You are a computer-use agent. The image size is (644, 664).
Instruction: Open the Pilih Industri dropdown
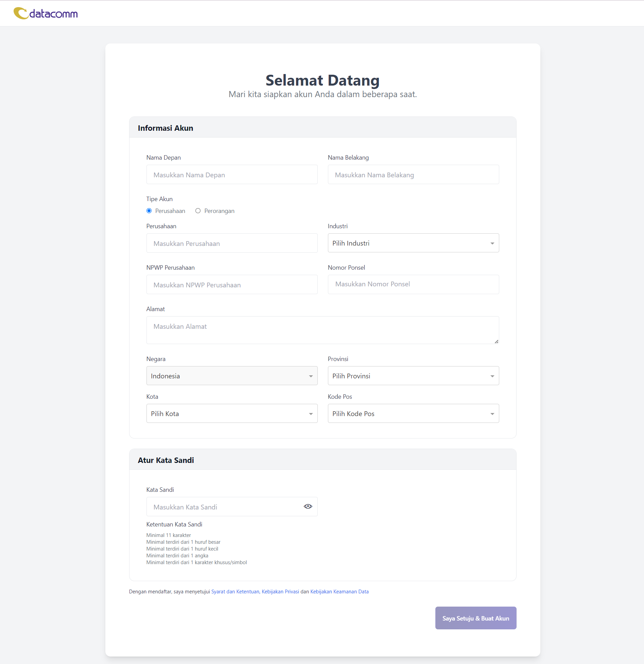pos(413,243)
